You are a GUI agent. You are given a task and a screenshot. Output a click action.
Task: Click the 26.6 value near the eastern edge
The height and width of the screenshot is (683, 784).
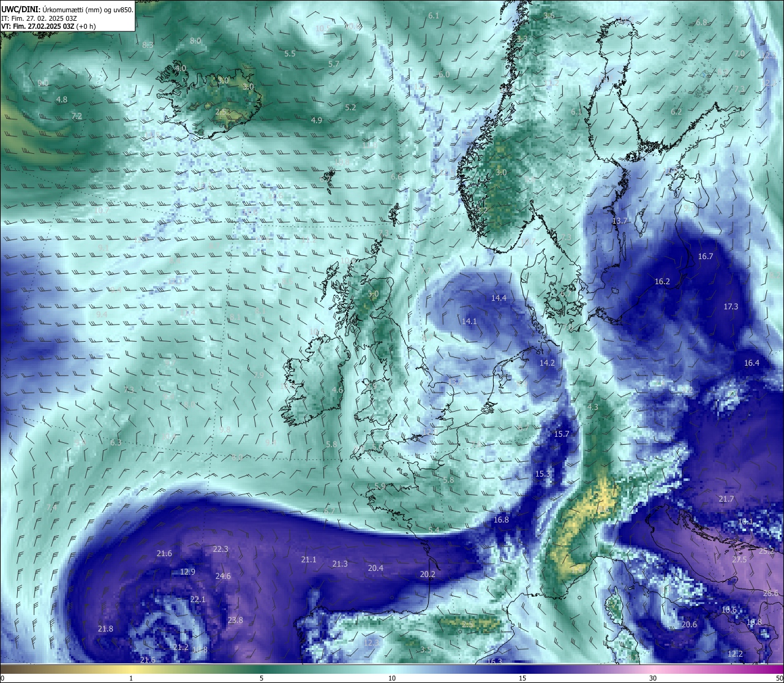[x=771, y=594]
